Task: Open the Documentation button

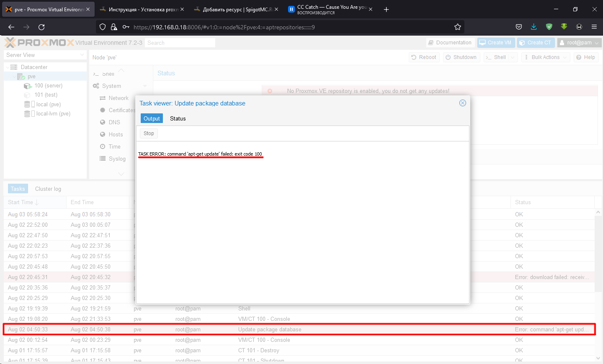Action: coord(450,43)
